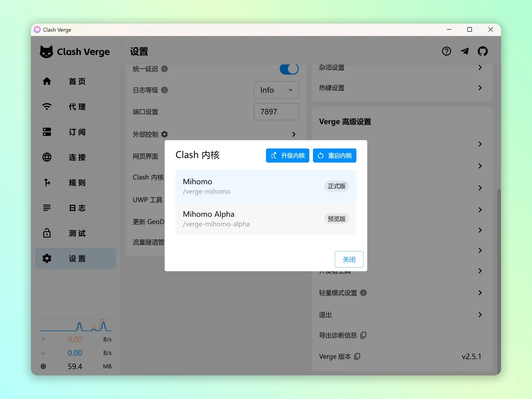Switch to the 日志 page
The image size is (532, 399).
pos(75,208)
